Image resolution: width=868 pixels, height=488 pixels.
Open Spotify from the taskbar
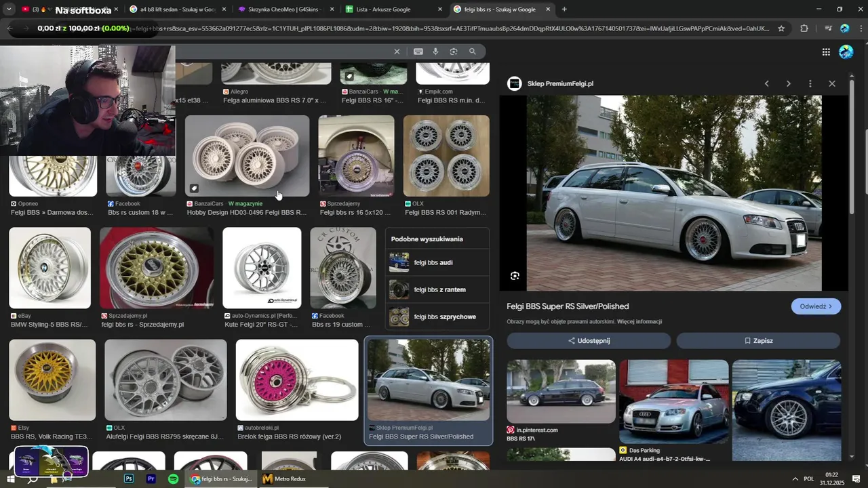[173, 479]
